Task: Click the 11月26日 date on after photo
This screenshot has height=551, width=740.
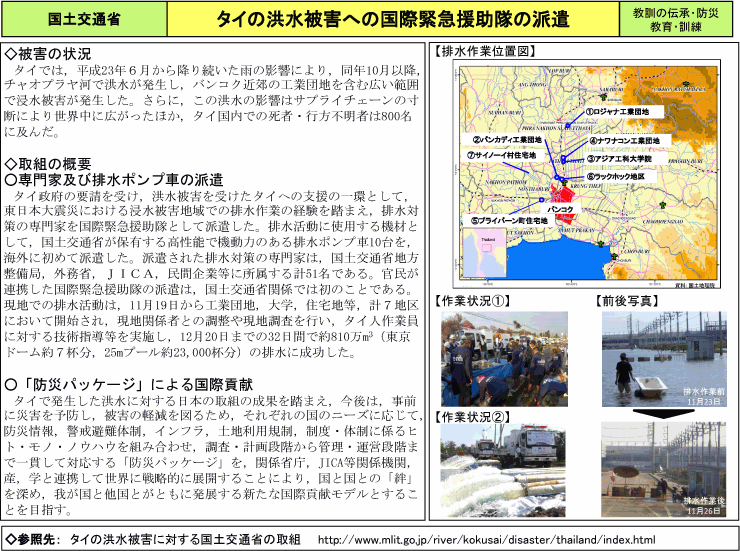Action: coord(704,510)
